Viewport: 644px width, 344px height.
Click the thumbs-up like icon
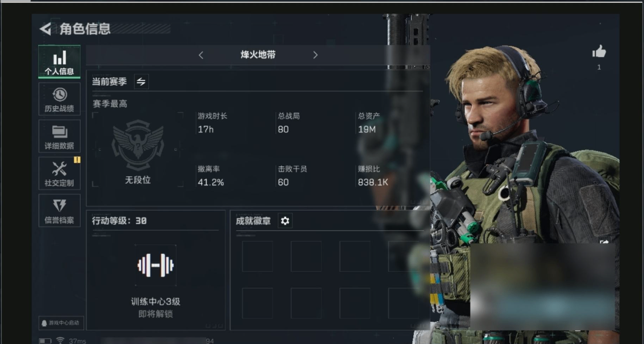coord(599,52)
